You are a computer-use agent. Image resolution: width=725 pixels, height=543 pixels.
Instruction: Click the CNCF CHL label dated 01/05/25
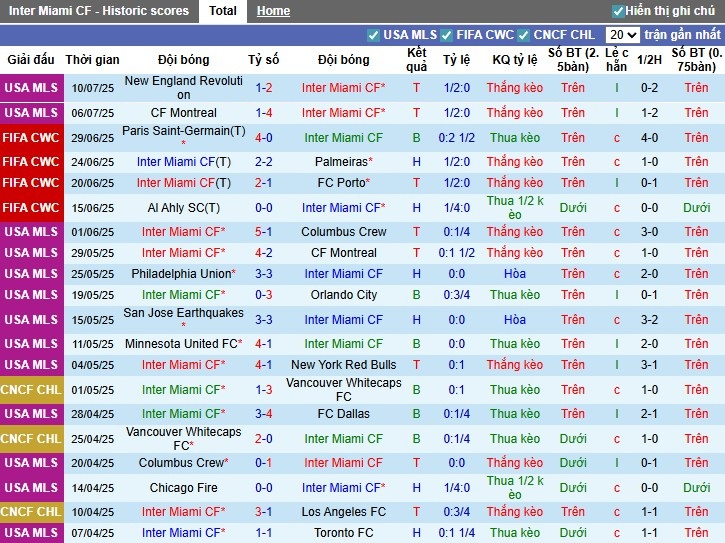click(31, 389)
